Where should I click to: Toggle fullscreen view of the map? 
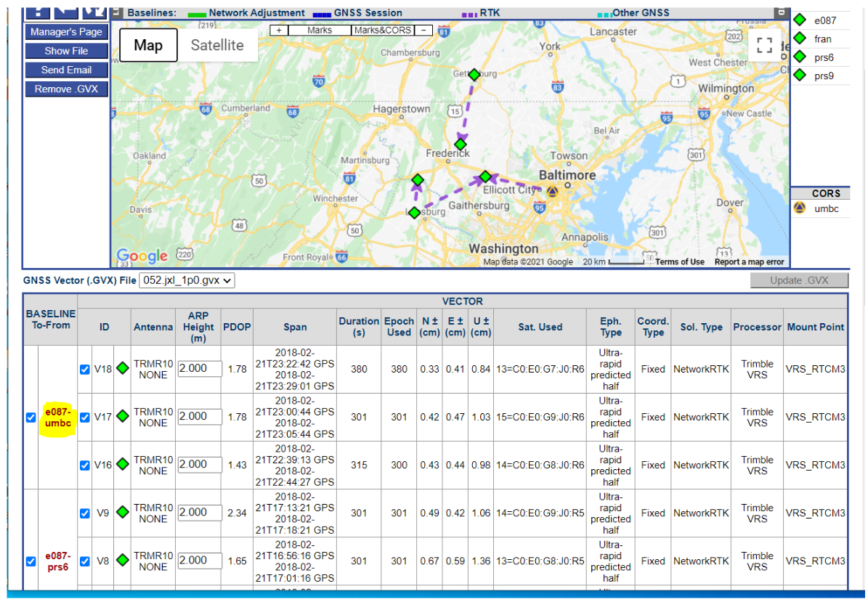pos(763,46)
